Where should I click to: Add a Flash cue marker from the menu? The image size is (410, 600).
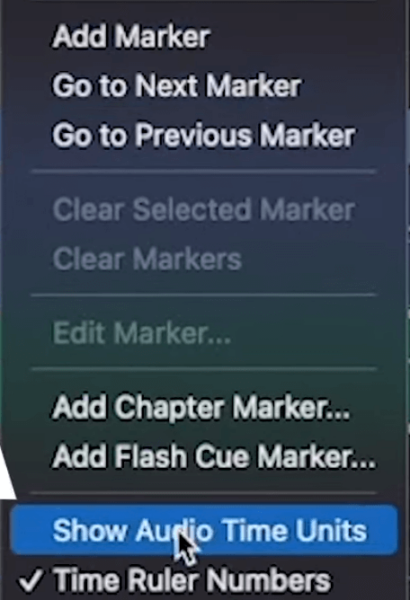click(x=205, y=456)
